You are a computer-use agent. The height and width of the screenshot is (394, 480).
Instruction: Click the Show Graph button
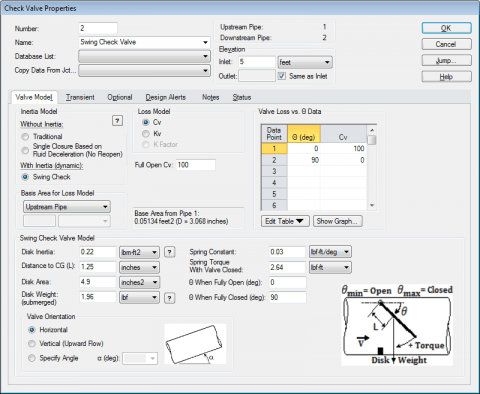pos(338,221)
